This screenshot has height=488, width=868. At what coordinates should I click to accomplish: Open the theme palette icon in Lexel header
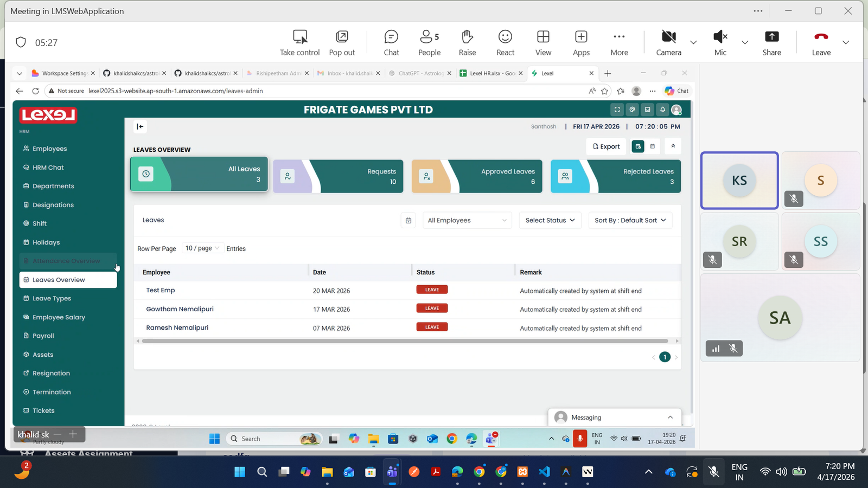pos(632,110)
